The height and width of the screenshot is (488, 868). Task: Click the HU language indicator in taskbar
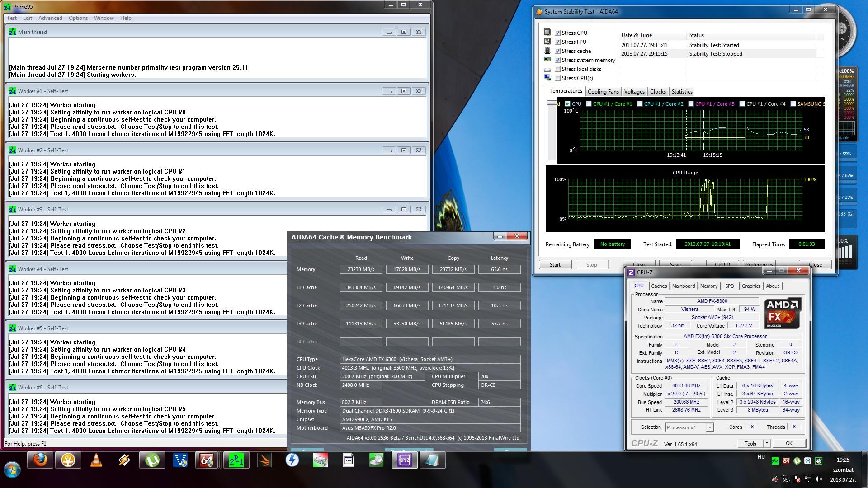(761, 457)
